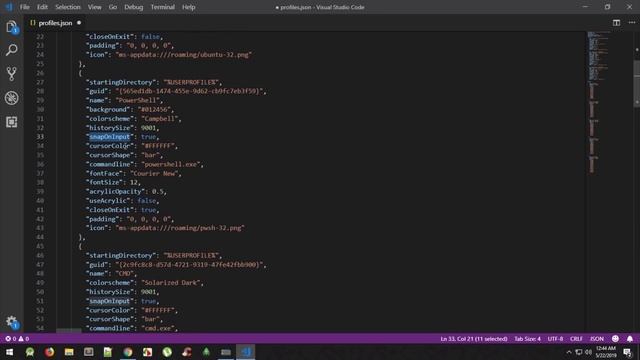Viewport: 640px width, 360px height.
Task: Click the "Solarized Dark" colorscheme value
Action: click(x=171, y=282)
